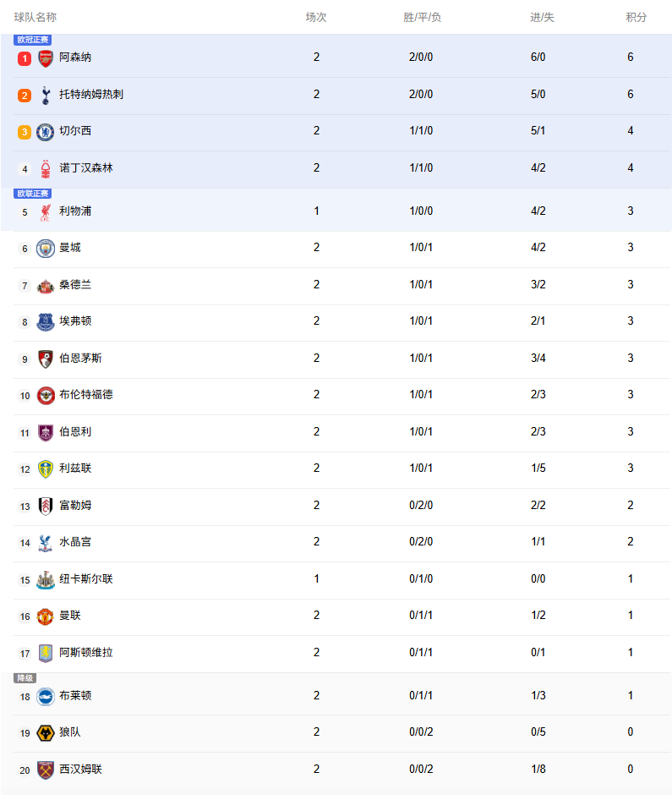Click the Everton club crest
672x800 pixels.
click(46, 322)
